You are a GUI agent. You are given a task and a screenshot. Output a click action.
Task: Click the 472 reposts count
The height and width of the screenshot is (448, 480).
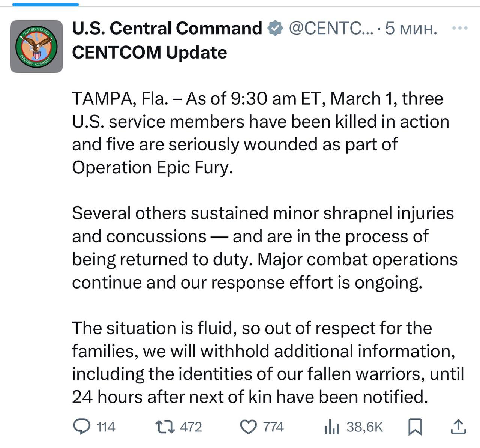click(x=191, y=427)
